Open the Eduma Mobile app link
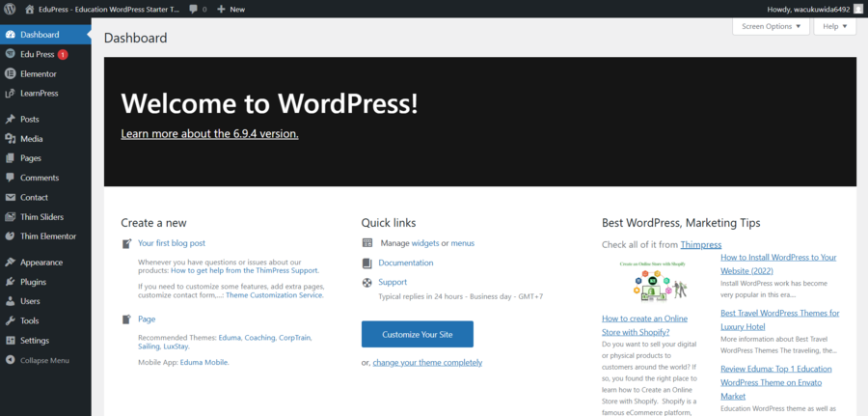The width and height of the screenshot is (868, 416). click(203, 362)
